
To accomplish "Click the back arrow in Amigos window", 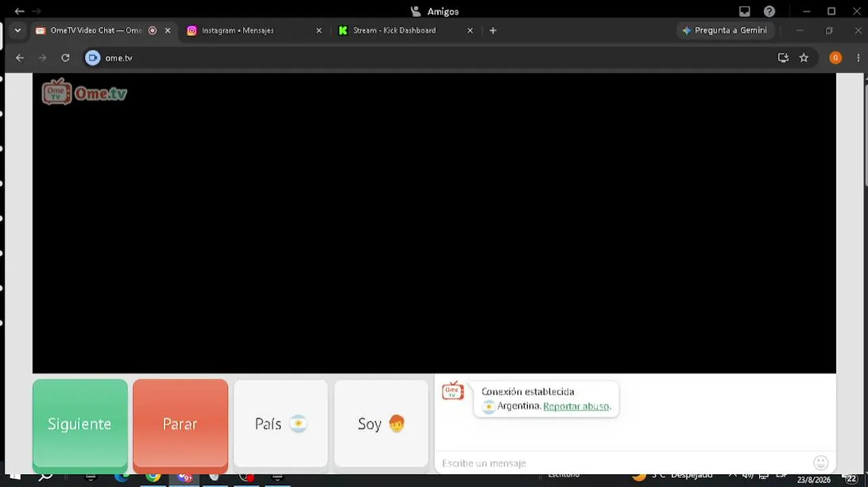I will 20,11.
